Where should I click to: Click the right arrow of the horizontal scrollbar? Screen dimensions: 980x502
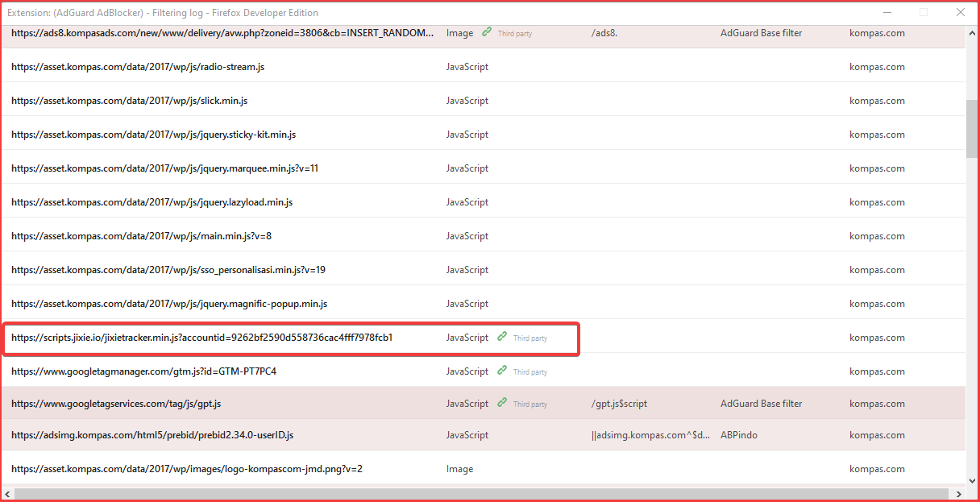960,493
